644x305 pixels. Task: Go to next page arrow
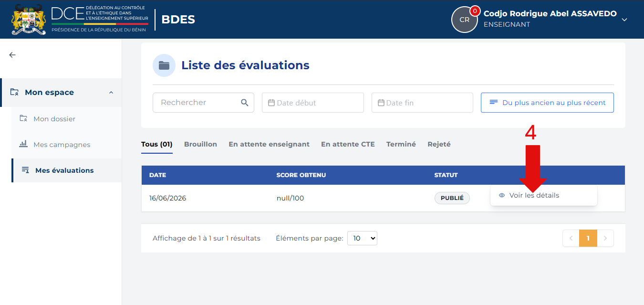605,238
